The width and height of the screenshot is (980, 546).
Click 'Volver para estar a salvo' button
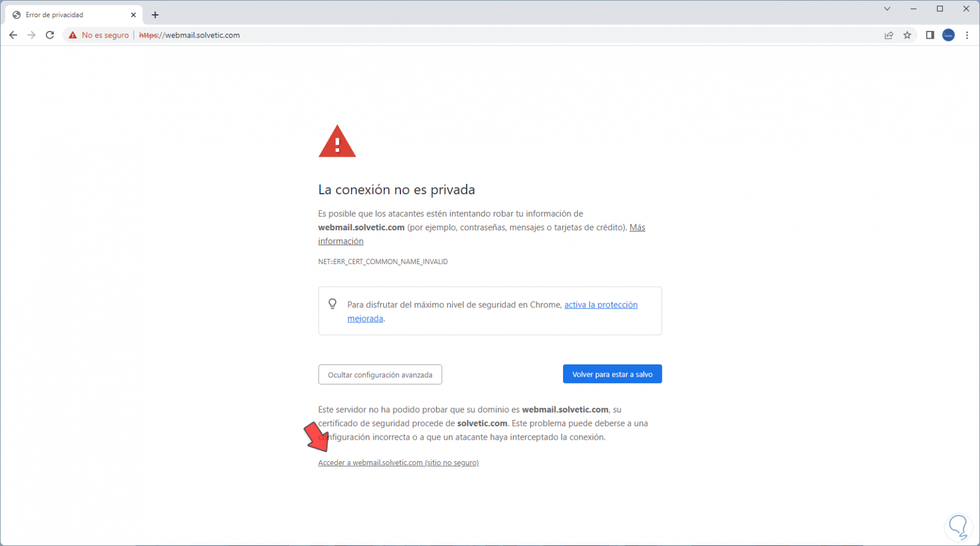612,374
